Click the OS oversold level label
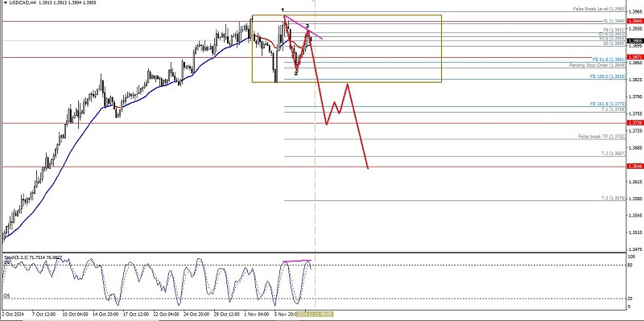The height and width of the screenshot is (321, 644). tap(6, 295)
